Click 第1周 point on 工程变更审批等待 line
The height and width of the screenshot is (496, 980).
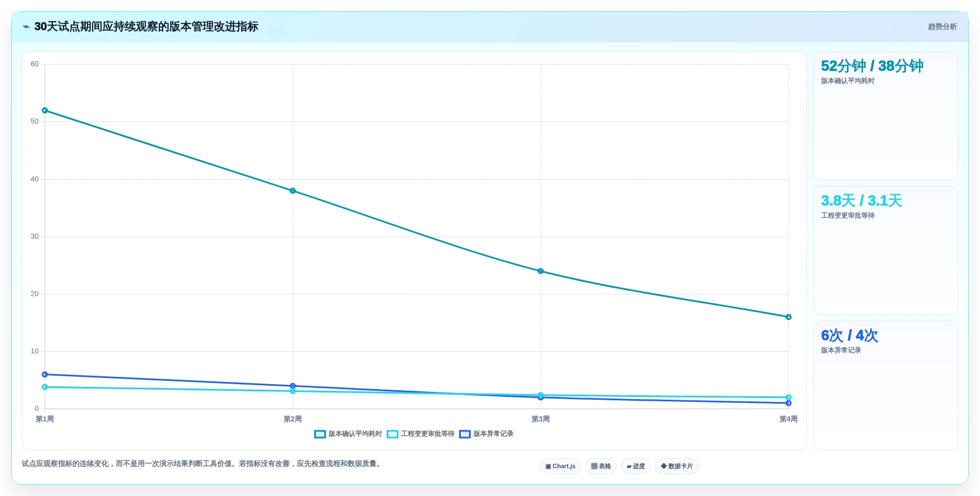(x=45, y=387)
